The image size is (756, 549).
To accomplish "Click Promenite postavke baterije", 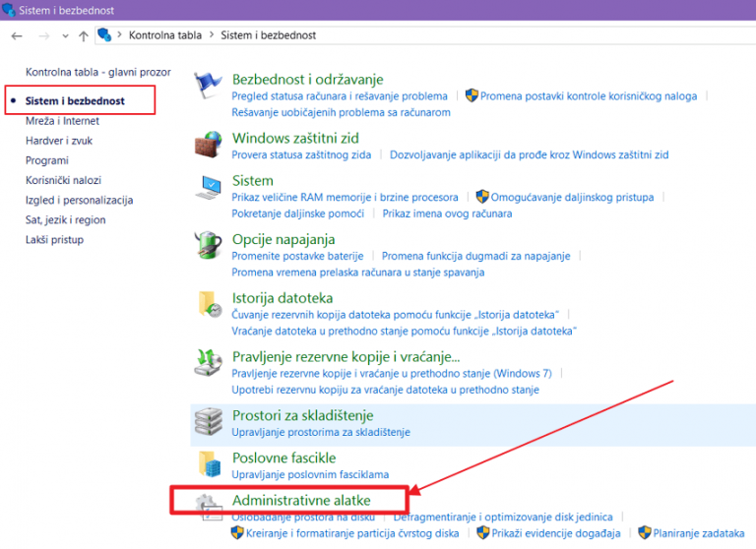I will click(297, 256).
